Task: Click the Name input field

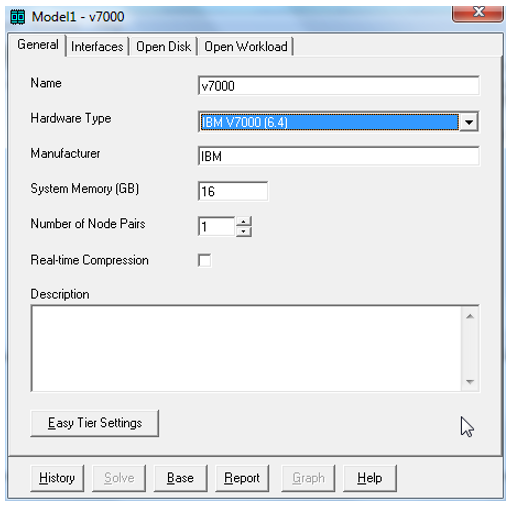Action: pyautogui.click(x=338, y=86)
